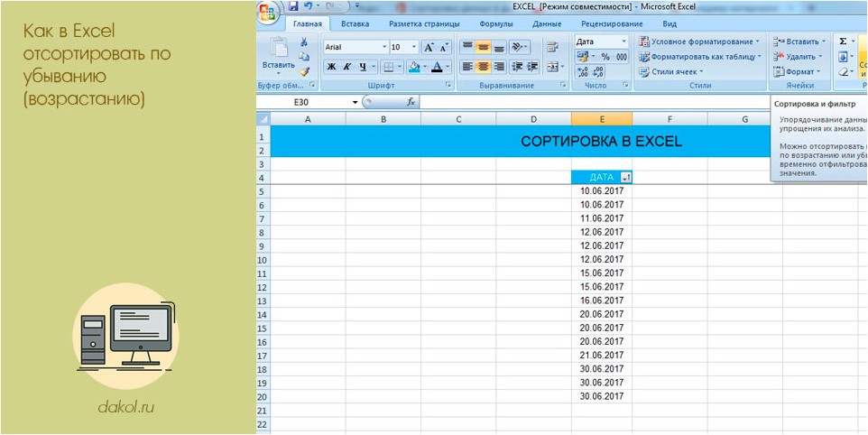Activate the Format Painter brush
The image size is (868, 435).
(303, 71)
